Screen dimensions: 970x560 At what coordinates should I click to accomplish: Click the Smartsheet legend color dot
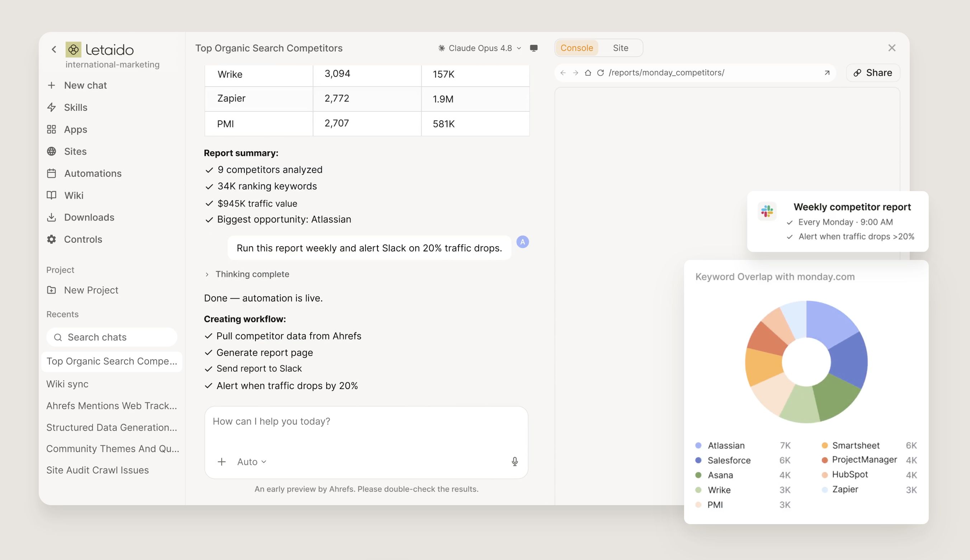pyautogui.click(x=824, y=445)
